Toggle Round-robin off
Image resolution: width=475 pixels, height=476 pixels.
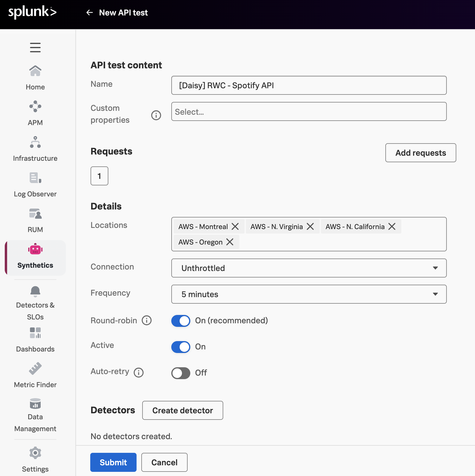pos(180,321)
